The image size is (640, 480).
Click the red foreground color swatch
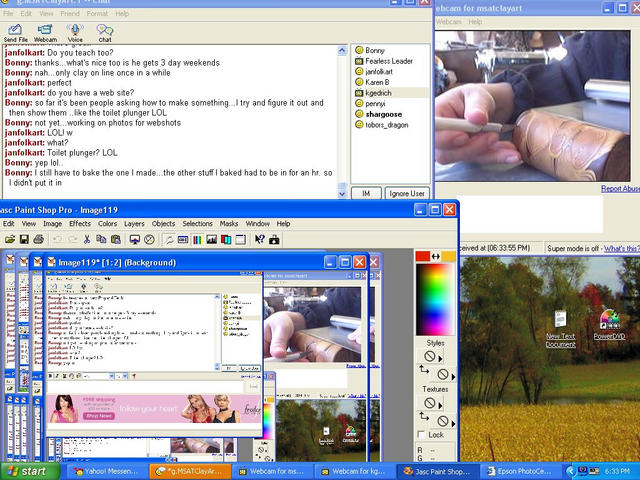tap(423, 256)
